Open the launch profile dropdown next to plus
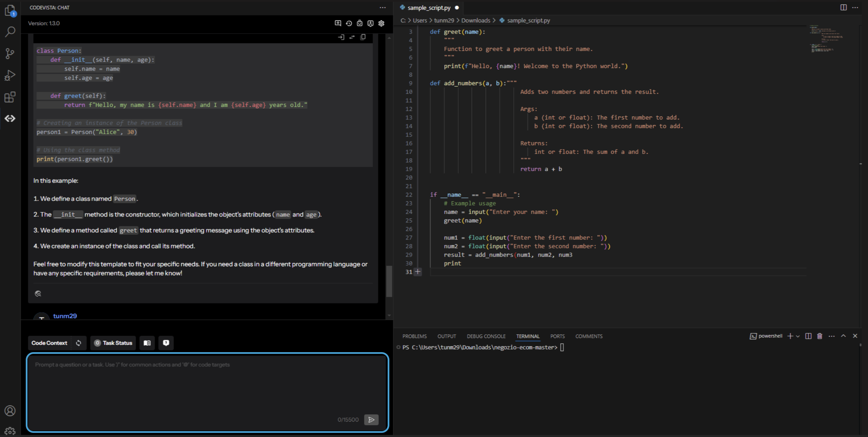 [798, 336]
